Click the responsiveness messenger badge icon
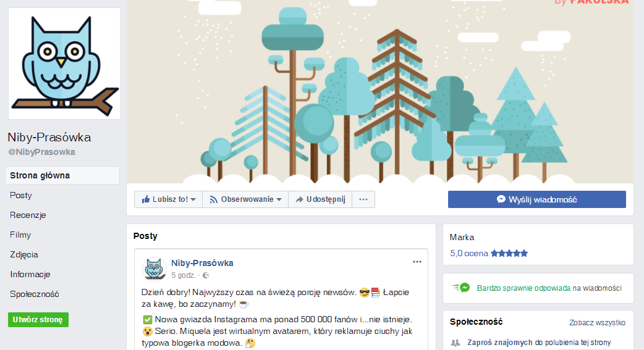 pyautogui.click(x=461, y=288)
